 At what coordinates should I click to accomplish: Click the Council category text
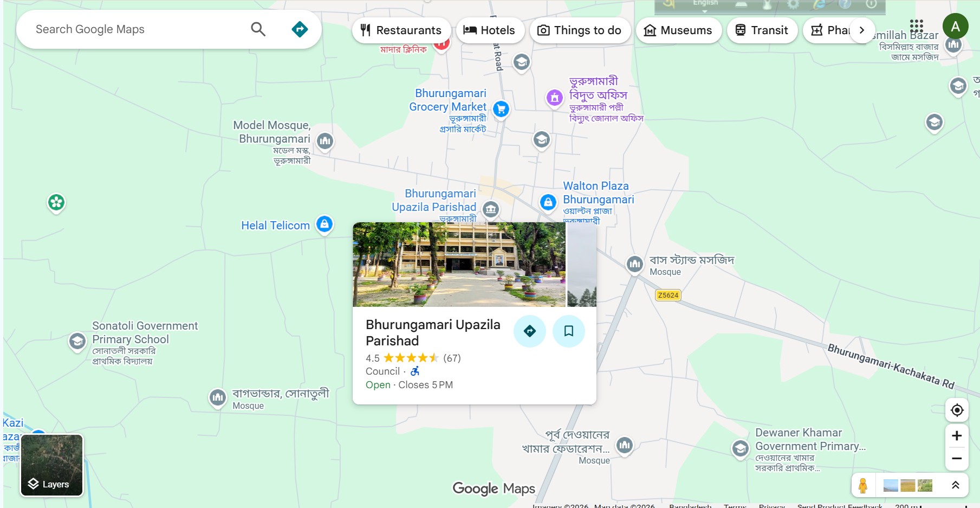point(382,371)
